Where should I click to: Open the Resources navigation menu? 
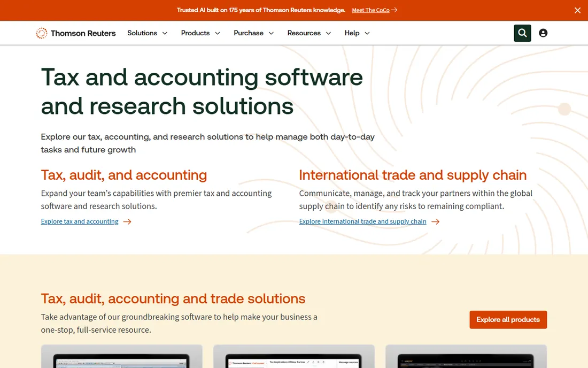pyautogui.click(x=304, y=33)
